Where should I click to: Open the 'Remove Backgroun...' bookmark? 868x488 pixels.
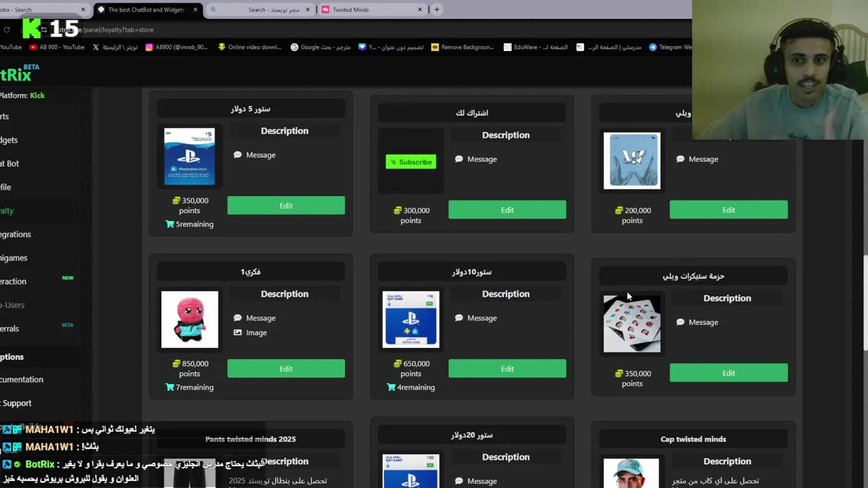click(462, 47)
